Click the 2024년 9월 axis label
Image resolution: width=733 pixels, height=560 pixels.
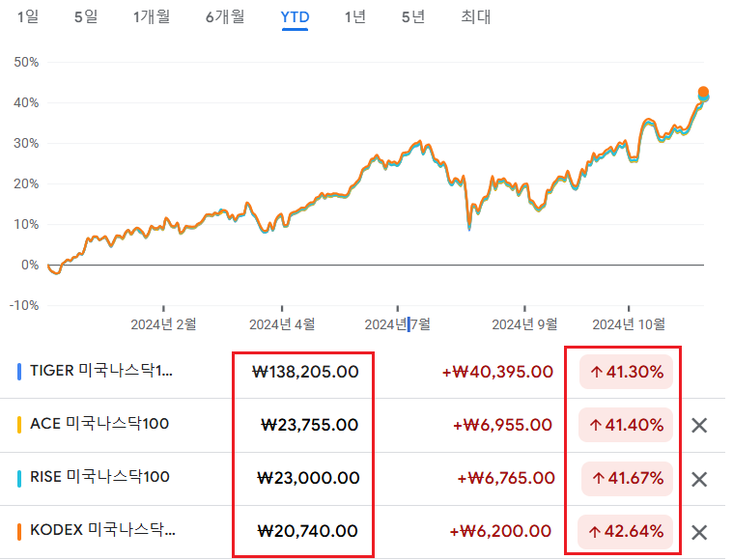(524, 324)
